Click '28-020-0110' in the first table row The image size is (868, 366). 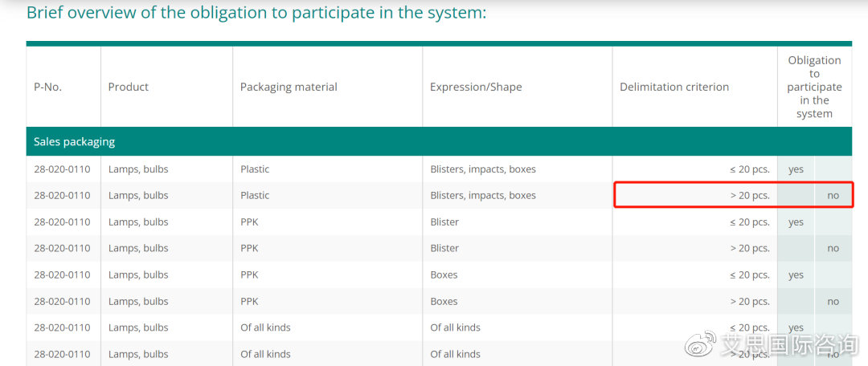(62, 169)
